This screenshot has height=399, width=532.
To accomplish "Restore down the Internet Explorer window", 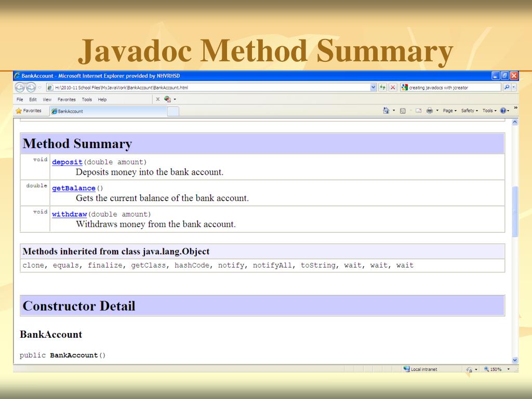I will coord(505,76).
